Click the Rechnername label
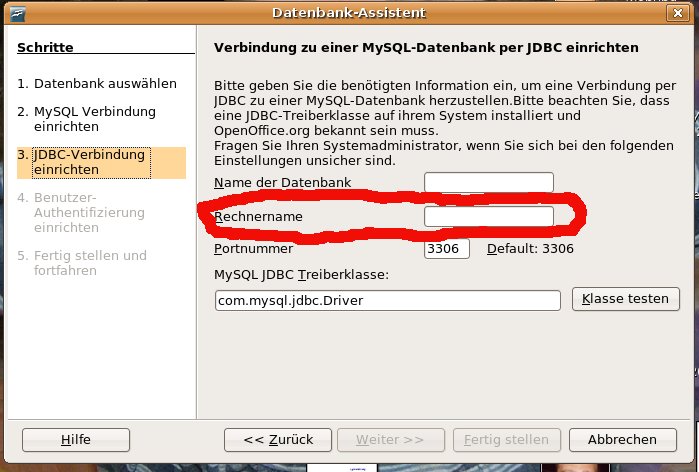 [x=259, y=217]
